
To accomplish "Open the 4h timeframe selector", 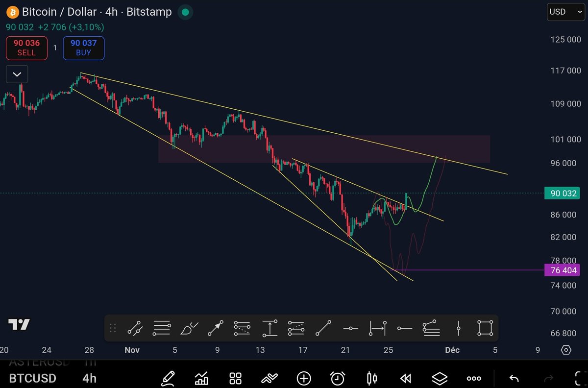I will click(x=88, y=378).
